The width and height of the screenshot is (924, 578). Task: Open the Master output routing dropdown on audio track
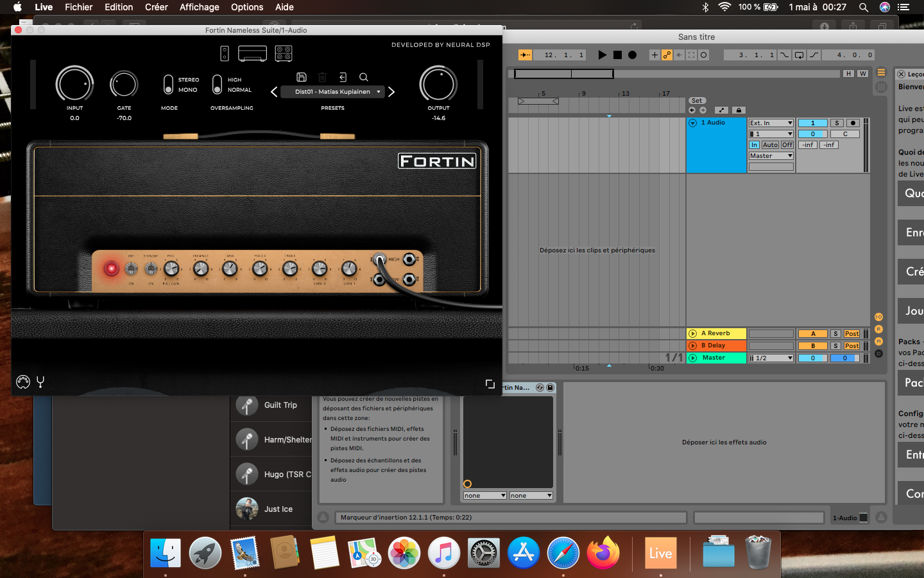pyautogui.click(x=771, y=156)
